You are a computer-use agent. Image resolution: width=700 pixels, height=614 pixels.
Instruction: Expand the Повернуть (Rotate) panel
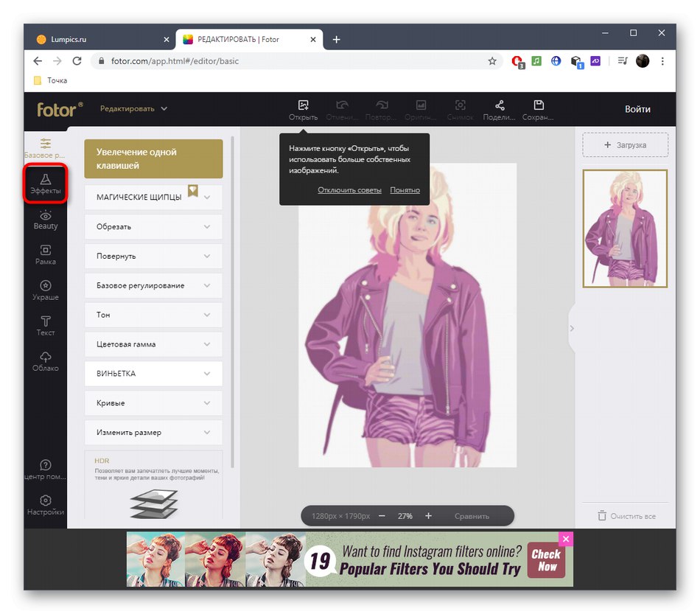coord(153,256)
